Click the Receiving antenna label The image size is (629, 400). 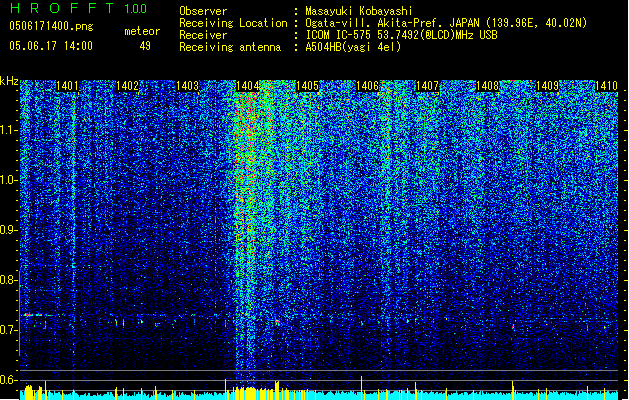tap(230, 47)
